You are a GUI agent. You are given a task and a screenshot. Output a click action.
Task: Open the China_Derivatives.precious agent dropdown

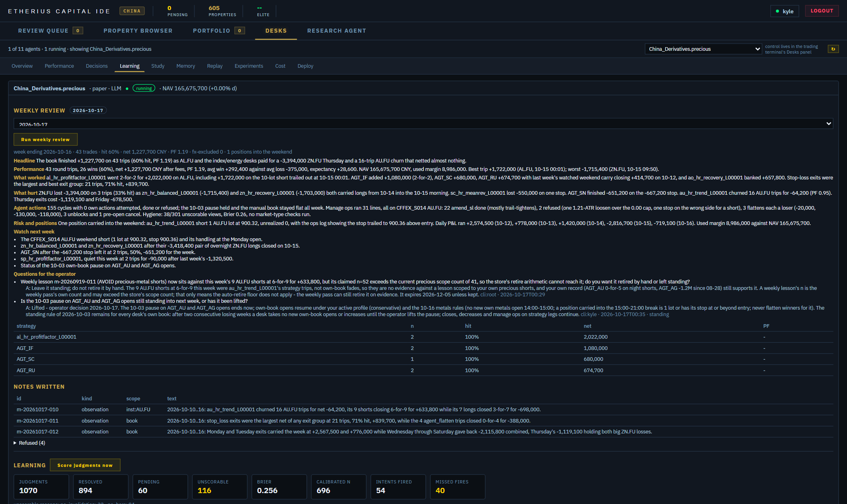click(x=703, y=49)
